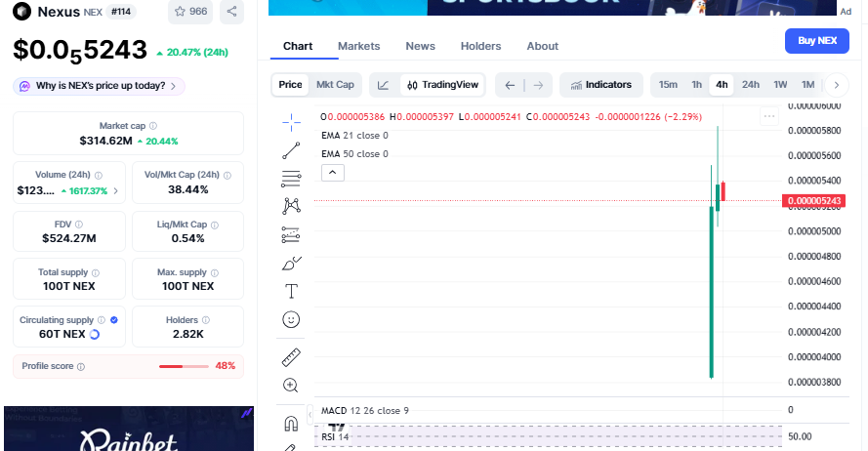Select the TradingView chart mode
Viewport: 868px width, 451px height.
pos(442,85)
